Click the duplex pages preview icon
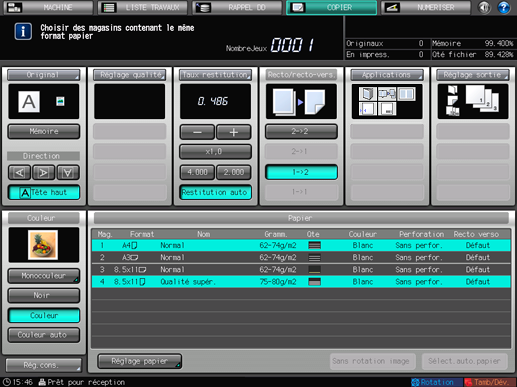 click(301, 101)
